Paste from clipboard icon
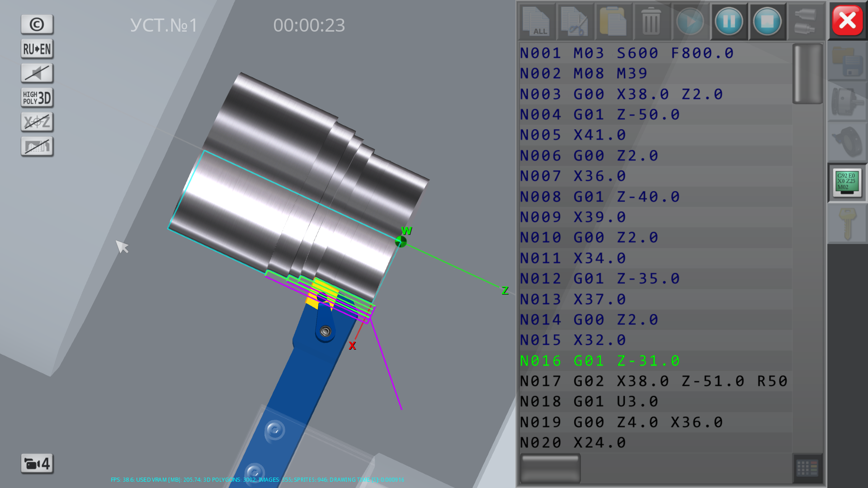Screen dimensions: 868x488 (613, 21)
